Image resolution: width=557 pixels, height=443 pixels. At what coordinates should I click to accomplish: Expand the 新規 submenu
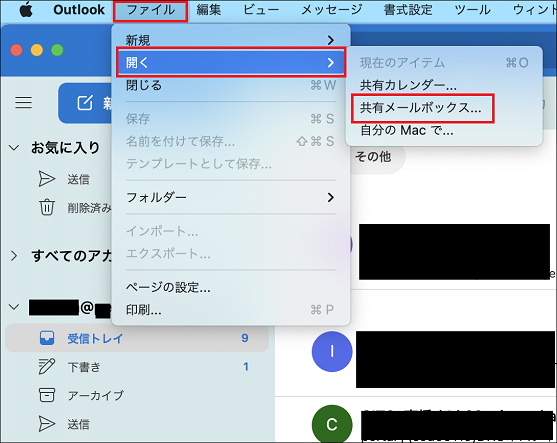point(231,40)
